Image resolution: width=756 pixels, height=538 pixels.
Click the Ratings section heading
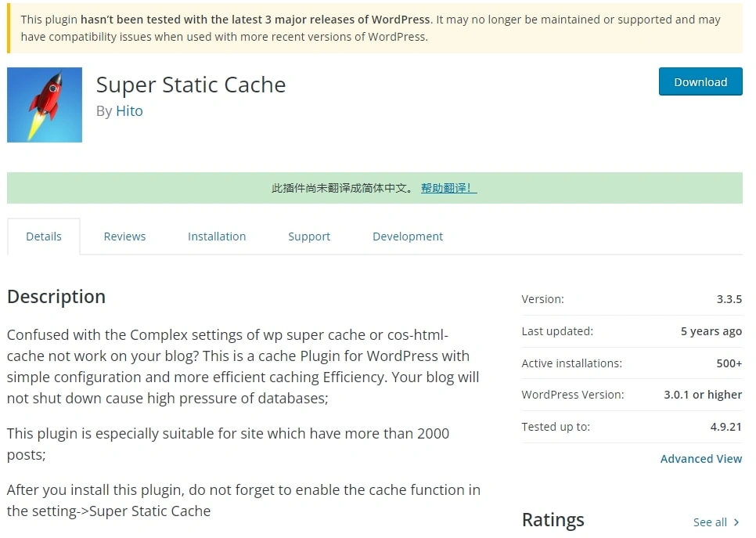553,520
